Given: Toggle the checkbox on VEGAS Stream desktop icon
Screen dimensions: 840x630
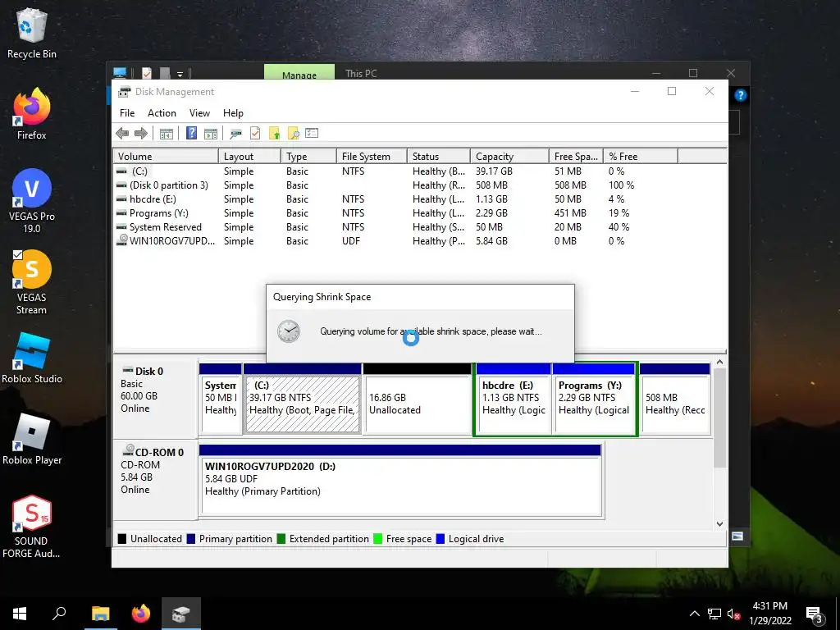Looking at the screenshot, I should coord(17,254).
